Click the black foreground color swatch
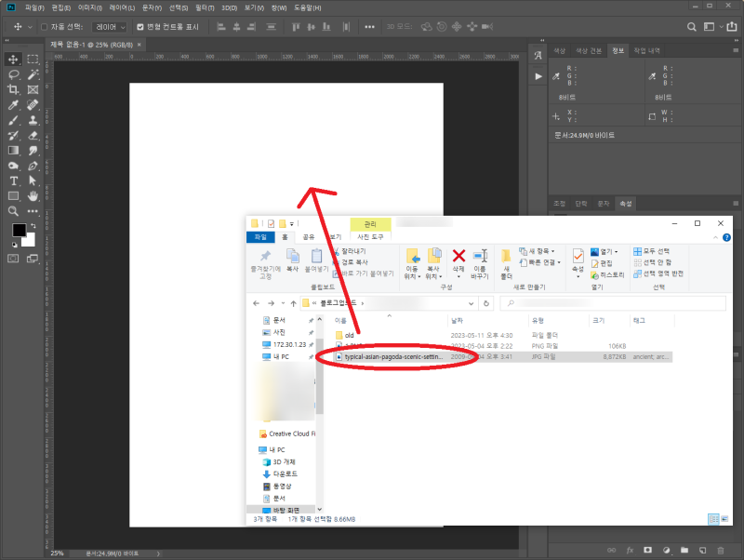Image resolution: width=744 pixels, height=560 pixels. (19, 230)
